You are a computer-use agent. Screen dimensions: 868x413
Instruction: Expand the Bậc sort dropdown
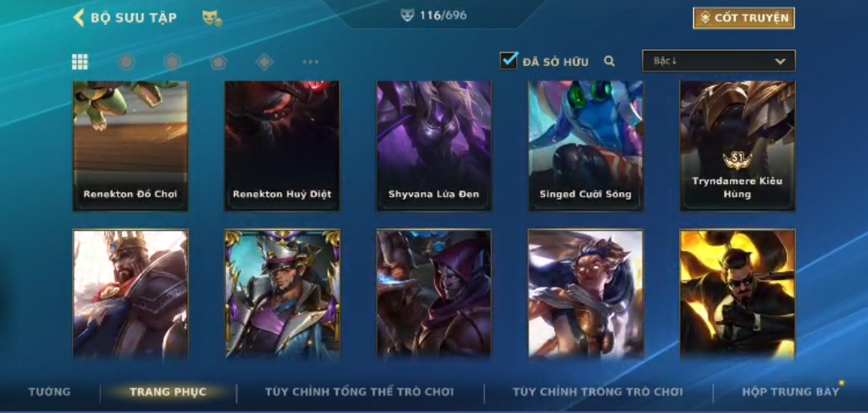(x=718, y=61)
